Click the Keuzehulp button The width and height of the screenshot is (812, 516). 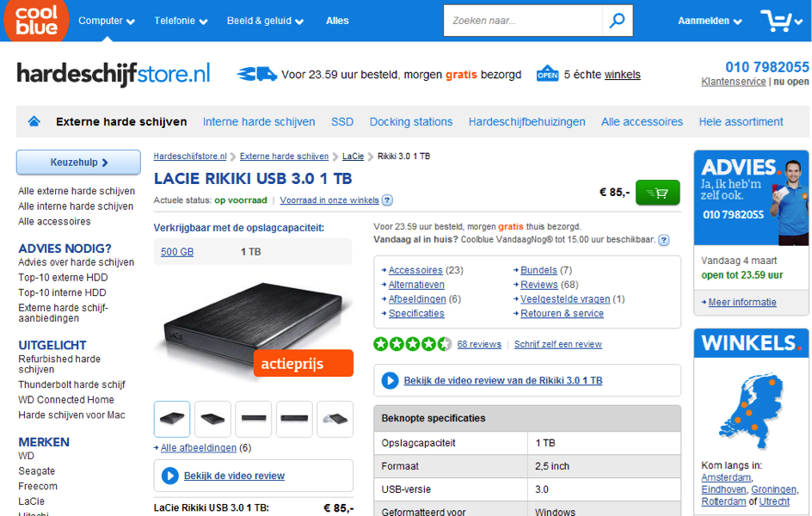[x=78, y=162]
